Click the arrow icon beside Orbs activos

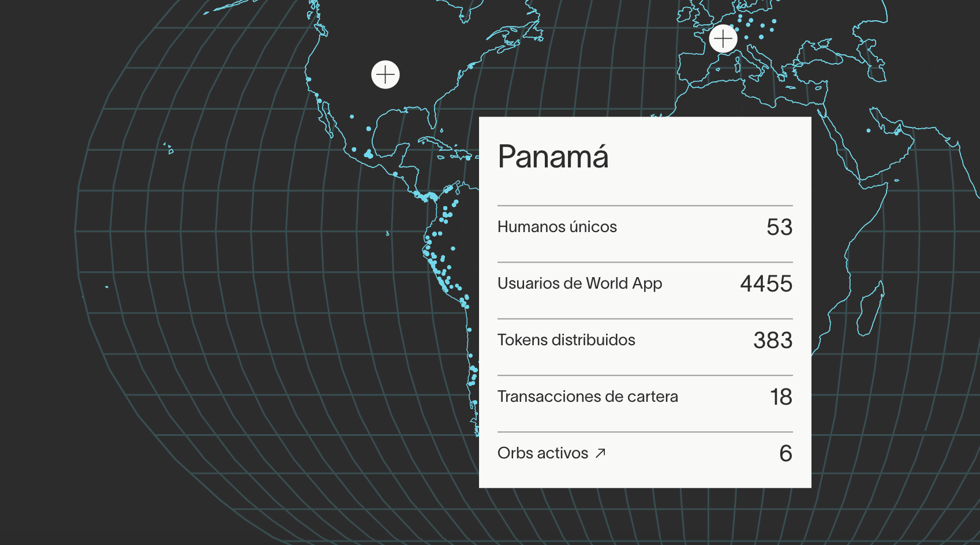click(600, 453)
